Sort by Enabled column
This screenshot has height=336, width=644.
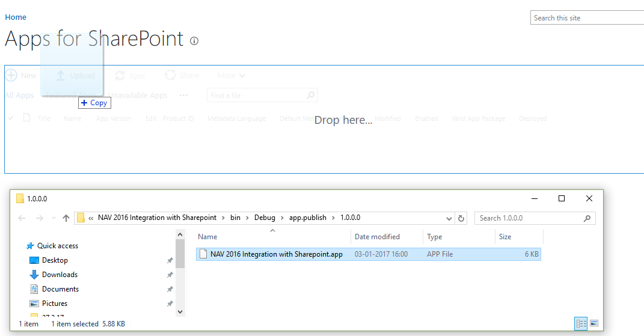426,118
